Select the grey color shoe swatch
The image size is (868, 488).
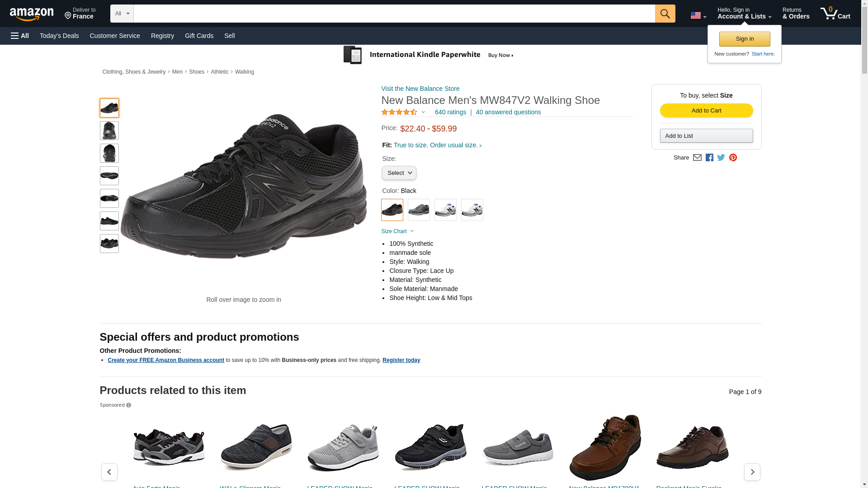[x=419, y=210]
